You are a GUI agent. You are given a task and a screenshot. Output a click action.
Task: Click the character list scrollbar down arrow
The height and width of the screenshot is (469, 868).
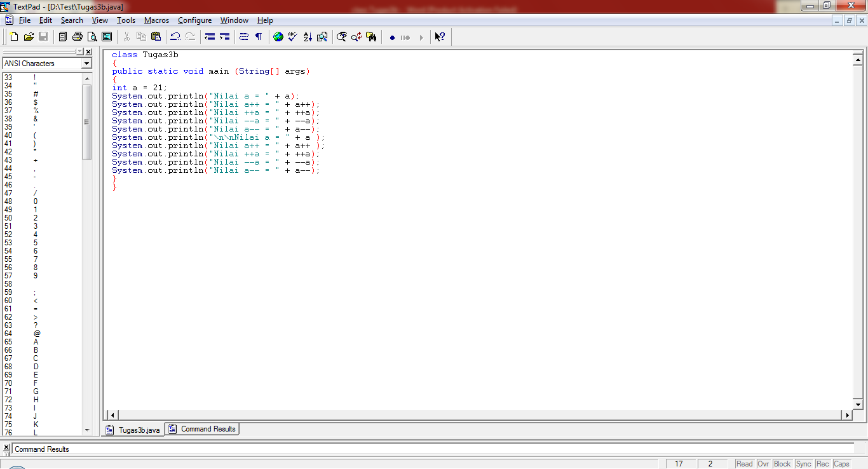click(x=87, y=430)
